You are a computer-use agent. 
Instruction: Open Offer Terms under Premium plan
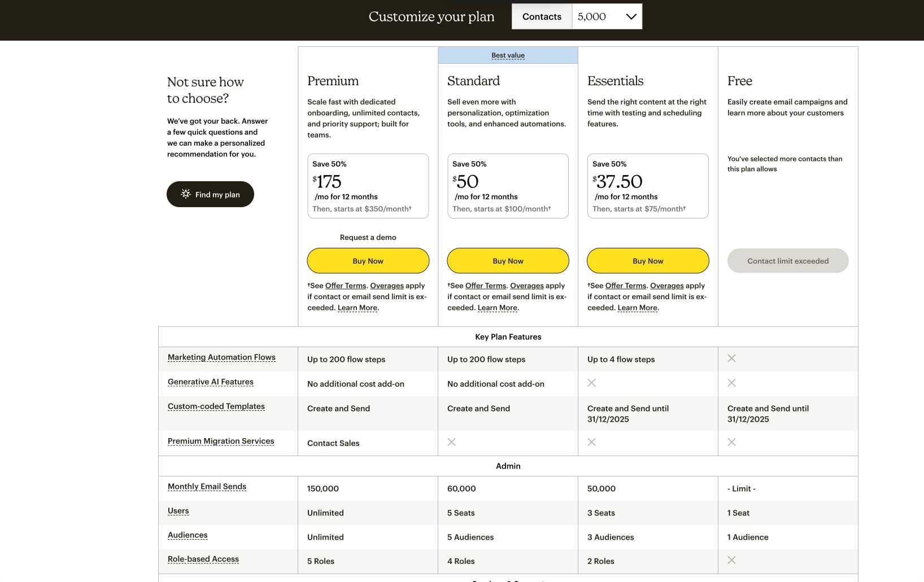coord(346,286)
